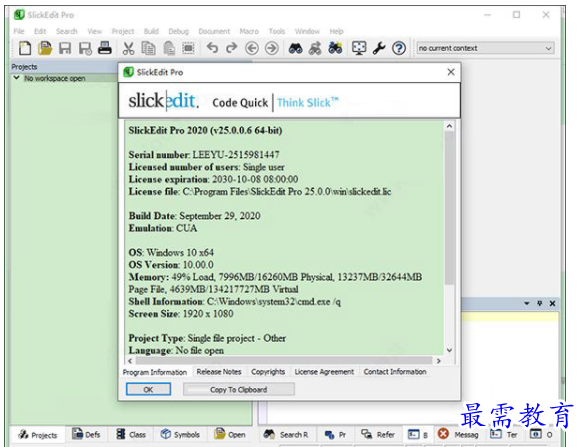Click the info pane scroll down arrow
Viewport: 582px width, 447px height.
click(x=449, y=350)
